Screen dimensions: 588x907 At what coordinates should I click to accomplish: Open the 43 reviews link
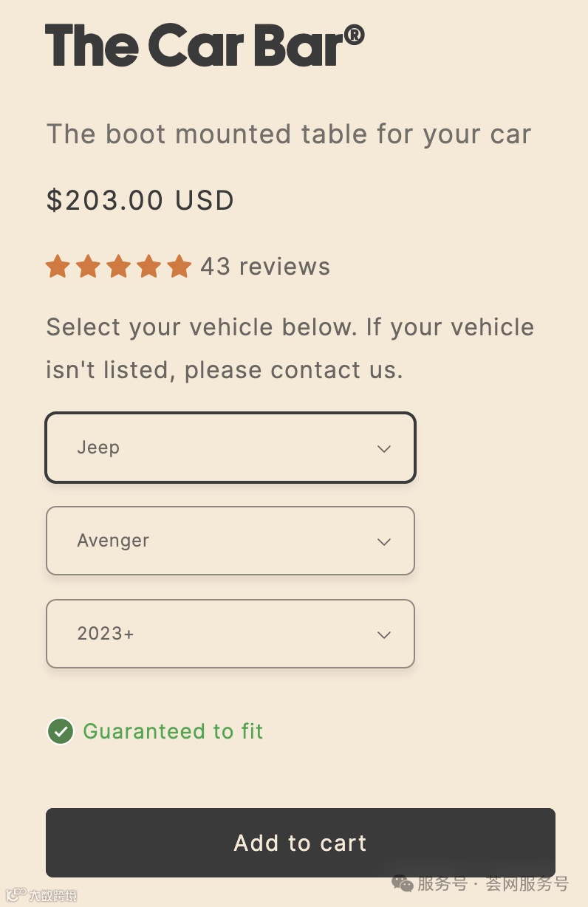pyautogui.click(x=265, y=267)
